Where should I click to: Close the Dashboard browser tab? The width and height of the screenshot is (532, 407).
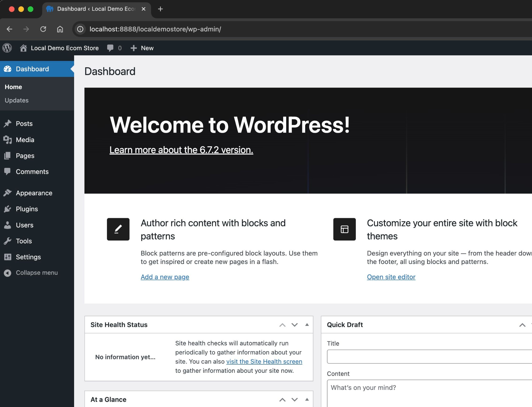(144, 9)
